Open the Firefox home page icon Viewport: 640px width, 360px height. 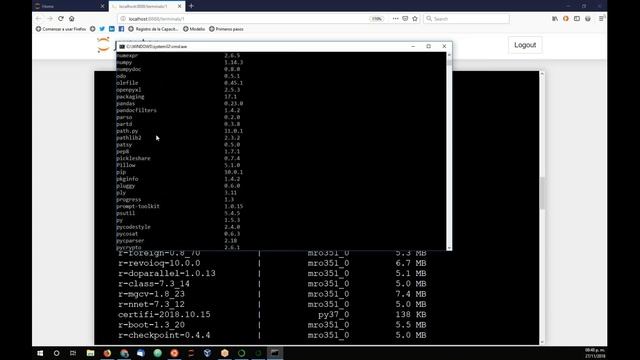(72, 19)
